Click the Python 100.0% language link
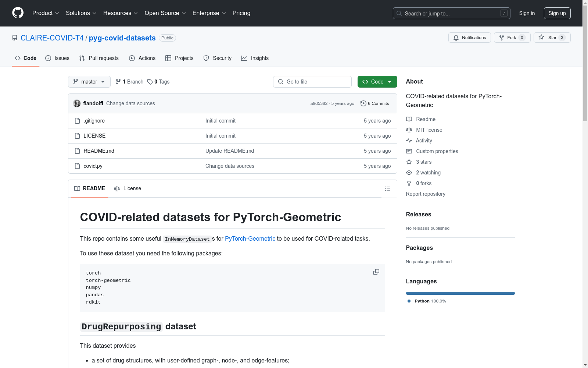The image size is (588, 368). pos(427,301)
